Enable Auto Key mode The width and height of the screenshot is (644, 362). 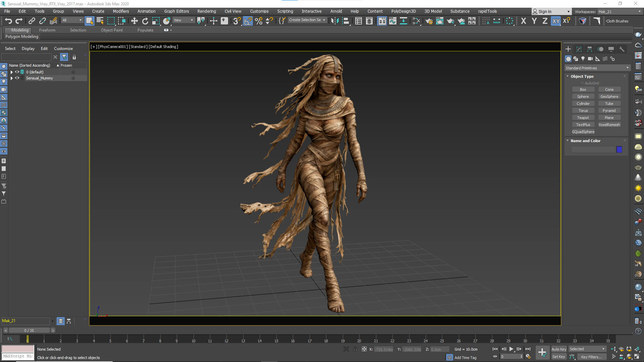pyautogui.click(x=558, y=349)
